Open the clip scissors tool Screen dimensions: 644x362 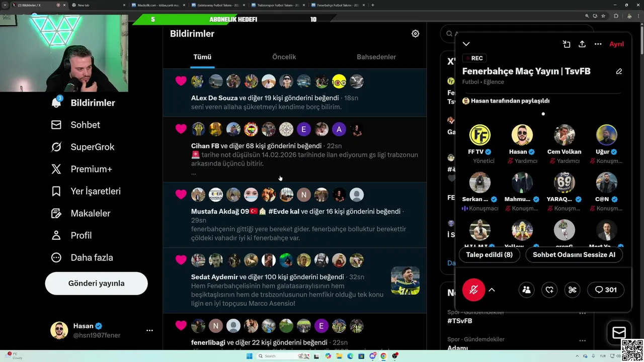point(572,290)
